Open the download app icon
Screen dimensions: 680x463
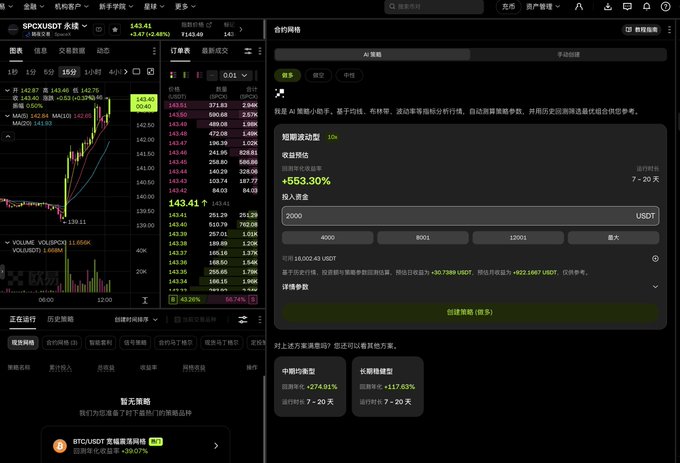point(608,7)
